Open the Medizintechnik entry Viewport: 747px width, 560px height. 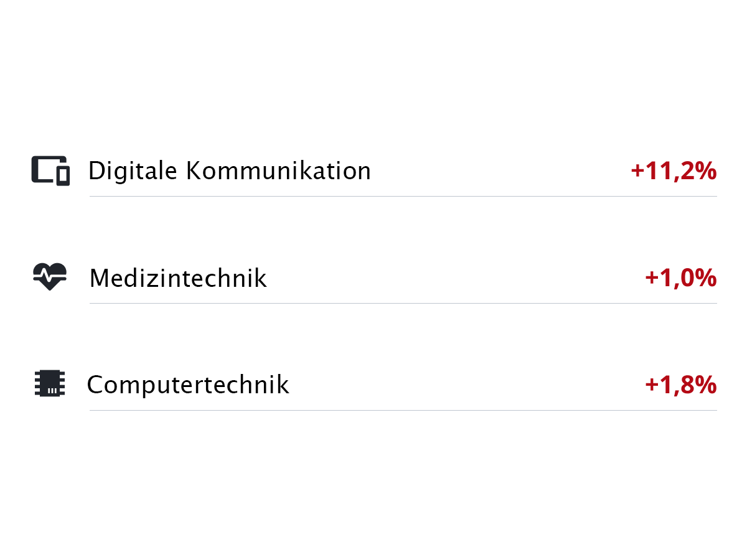[x=178, y=278]
